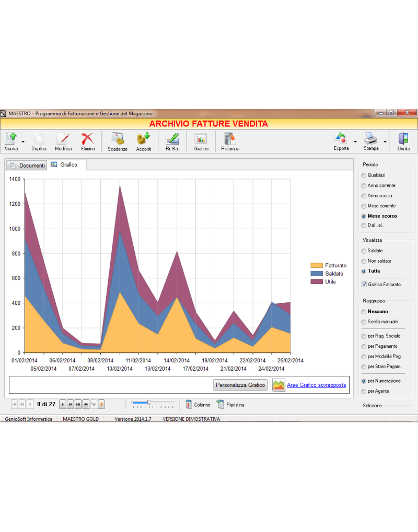Select Scelta manuale grouping option
Viewport: 418px width, 532px height.
click(x=364, y=322)
